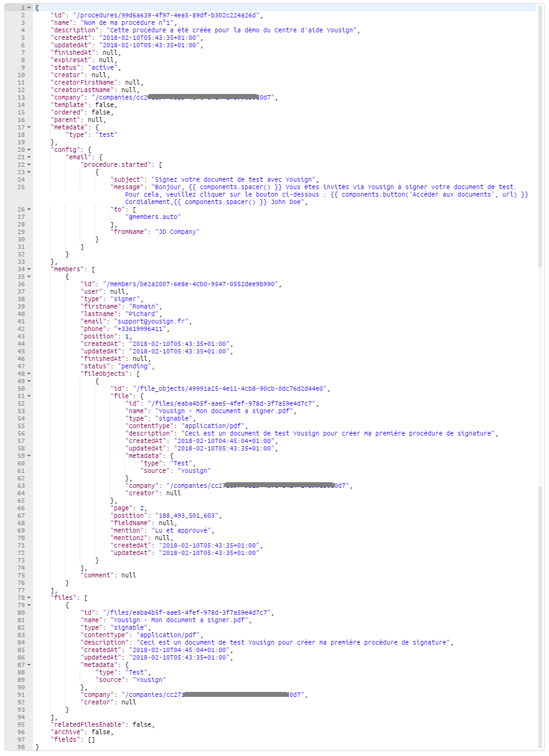Click the subject value "Signez votre document de test avec Yousign"
The height and width of the screenshot is (756, 549).
pos(235,179)
